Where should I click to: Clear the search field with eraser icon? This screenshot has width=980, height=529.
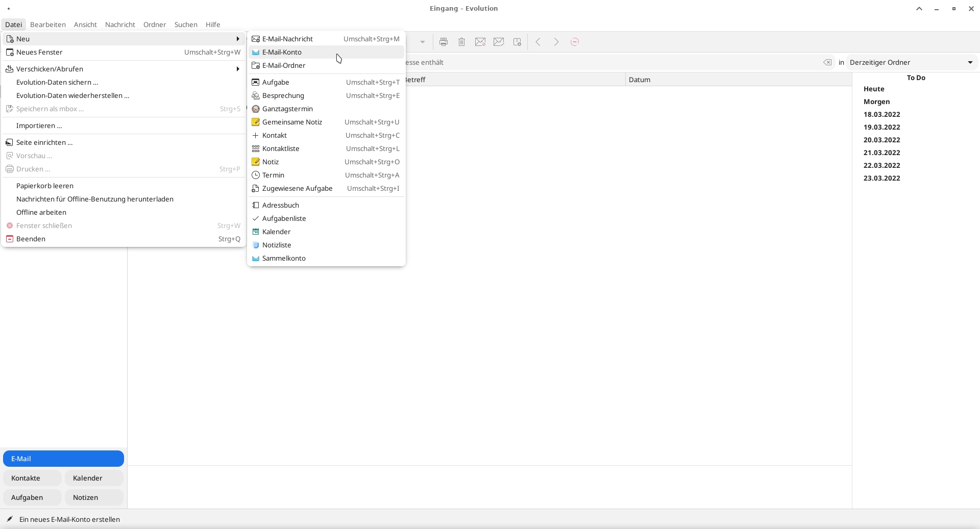[x=827, y=62]
